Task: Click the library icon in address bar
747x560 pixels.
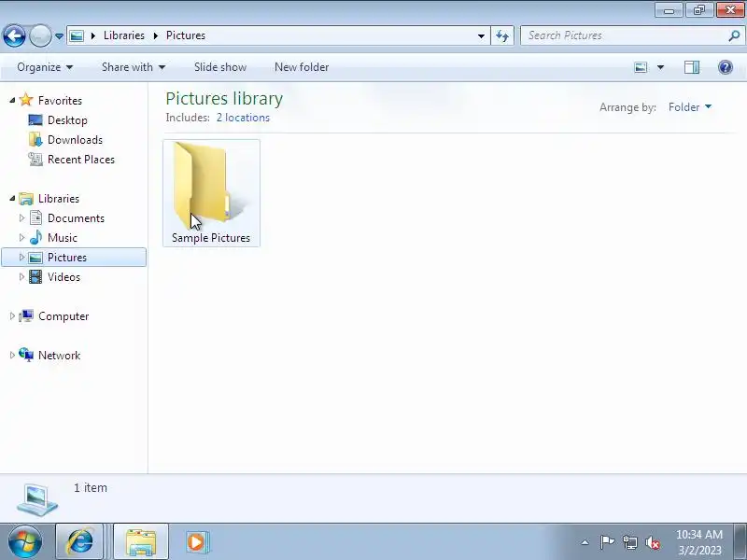Action: coord(77,35)
